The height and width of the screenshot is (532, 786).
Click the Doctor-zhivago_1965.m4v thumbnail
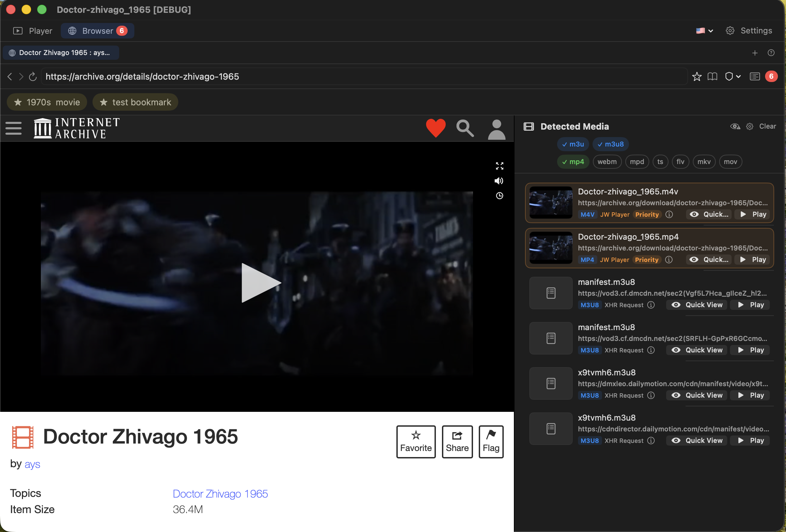tap(551, 203)
